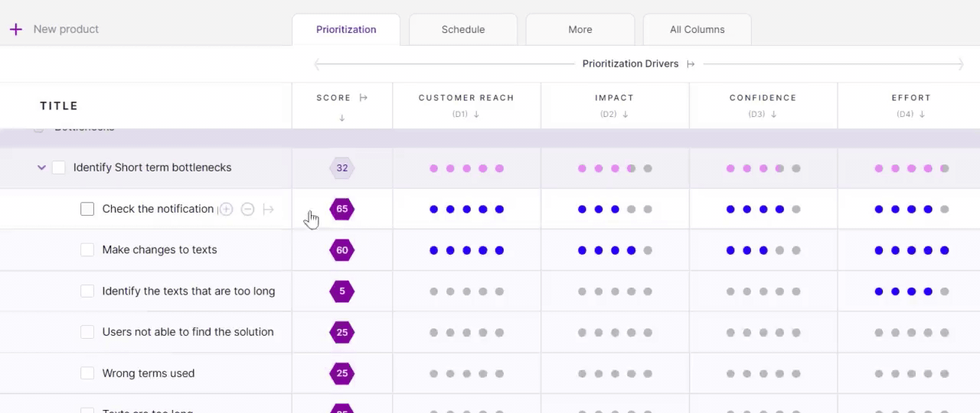Click the EFFORT column header

911,98
